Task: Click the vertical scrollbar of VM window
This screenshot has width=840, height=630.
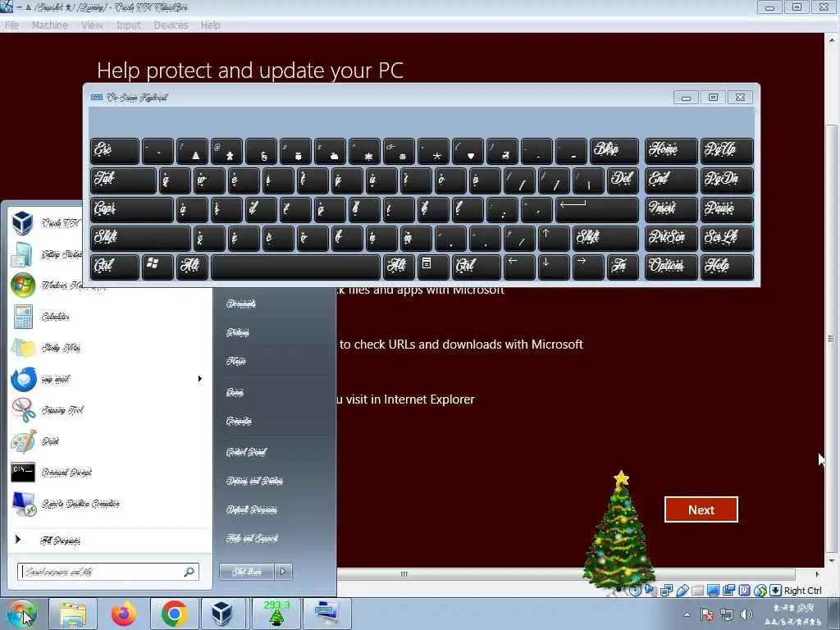Action: click(832, 339)
